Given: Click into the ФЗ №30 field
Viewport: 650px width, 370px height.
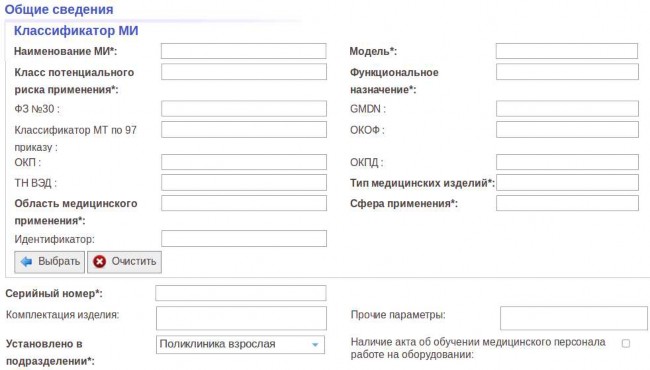Looking at the screenshot, I should pos(244,109).
